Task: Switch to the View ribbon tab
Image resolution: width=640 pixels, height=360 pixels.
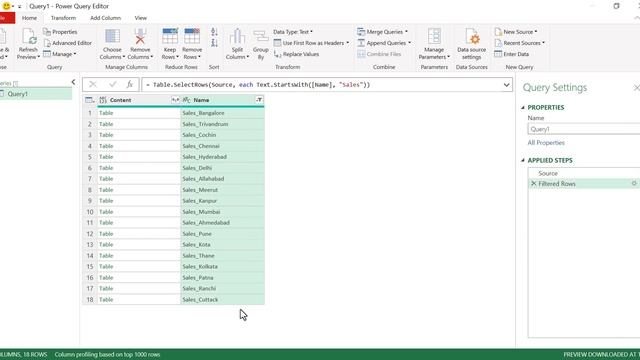Action: [141, 18]
